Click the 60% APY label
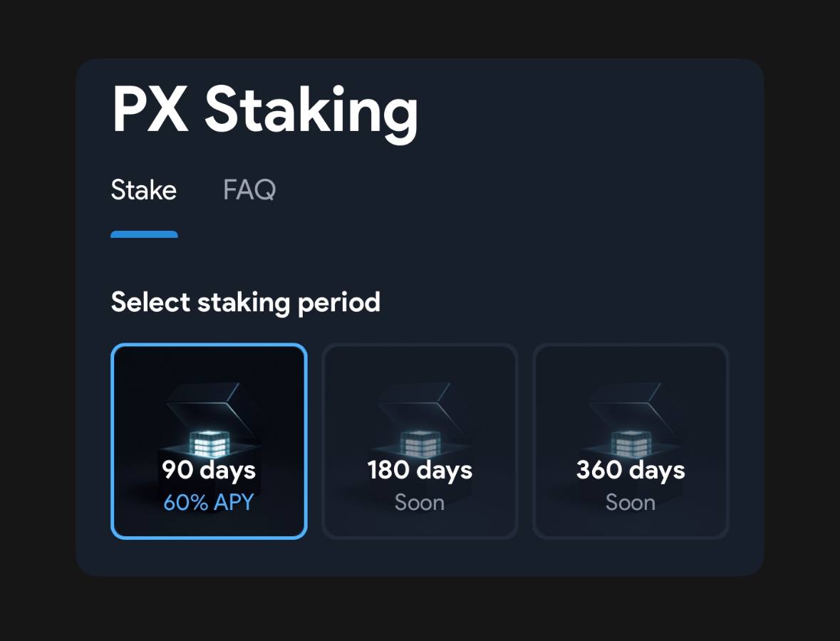Screen dimensions: 840x641 click(208, 502)
